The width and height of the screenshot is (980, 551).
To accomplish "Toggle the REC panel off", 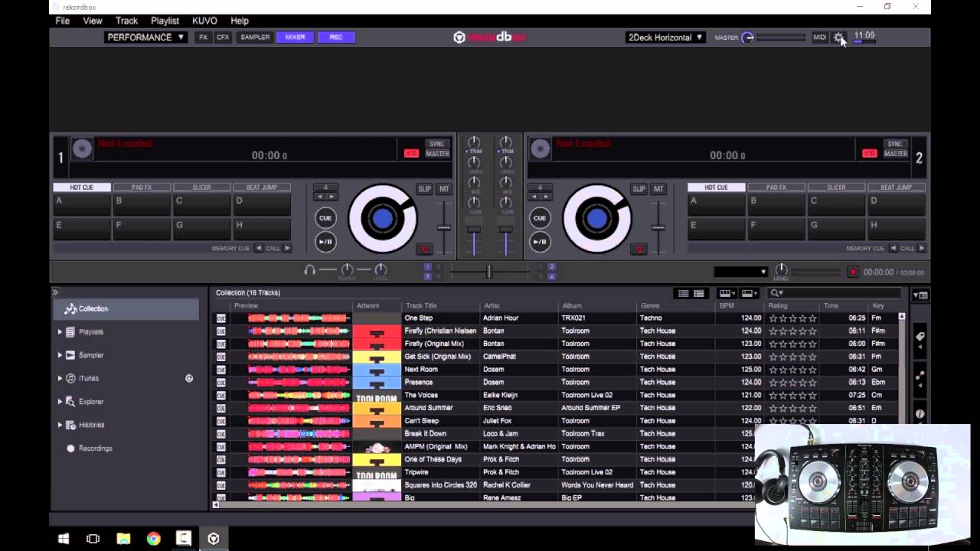I will (x=336, y=37).
